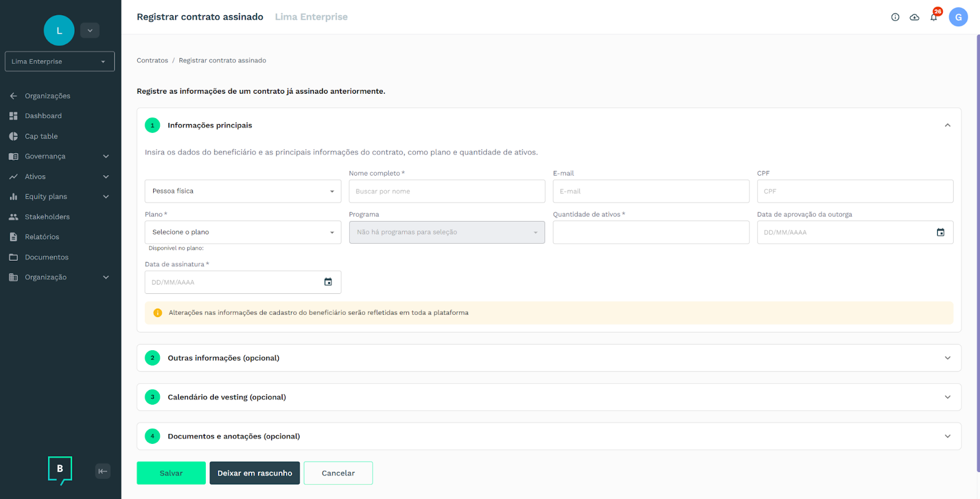Click the page vertical scrollbar
Screen dimensions: 980x499
pyautogui.click(x=978, y=253)
